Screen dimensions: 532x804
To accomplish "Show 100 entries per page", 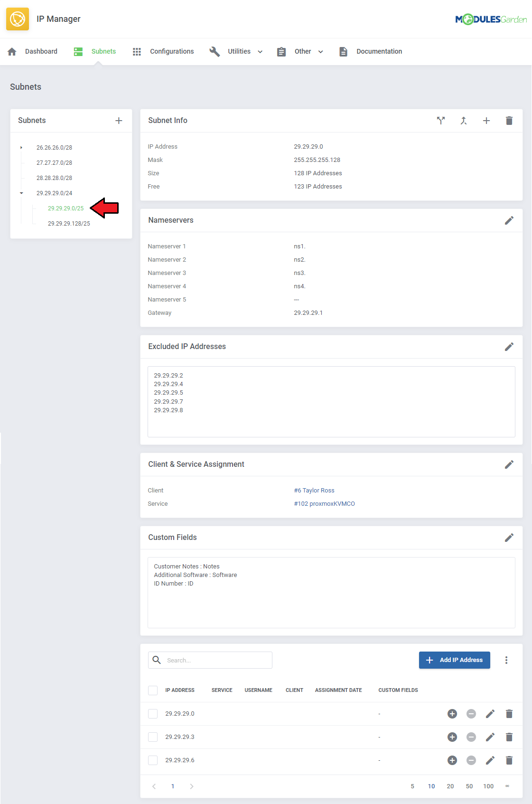I will click(488, 786).
